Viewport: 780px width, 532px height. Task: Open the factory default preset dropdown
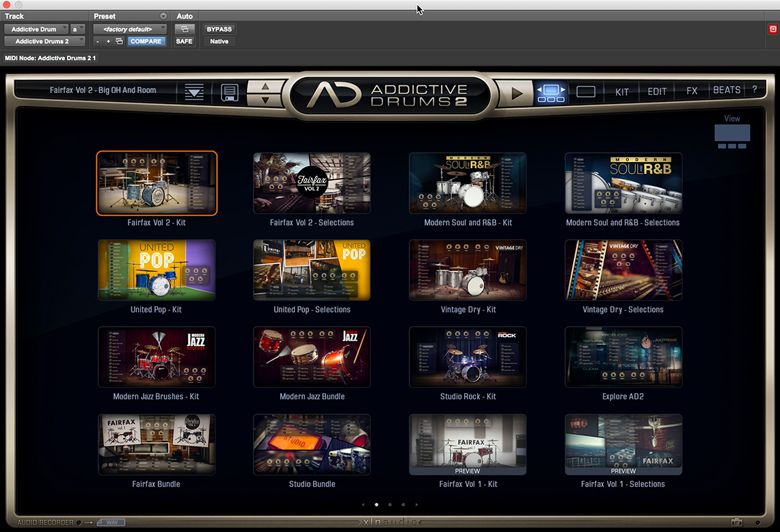(130, 29)
